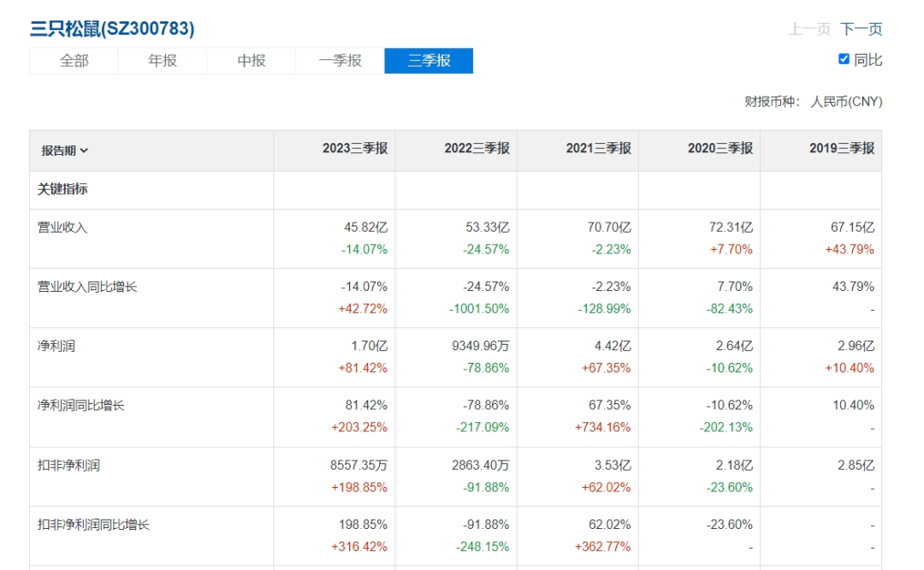The height and width of the screenshot is (570, 924).
Task: Switch to the 一季报 tab
Action: point(340,61)
